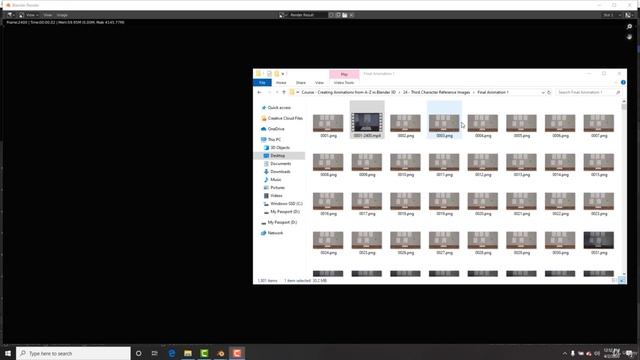The width and height of the screenshot is (640, 360).
Task: Select the 0003.png thumbnail
Action: (x=444, y=123)
